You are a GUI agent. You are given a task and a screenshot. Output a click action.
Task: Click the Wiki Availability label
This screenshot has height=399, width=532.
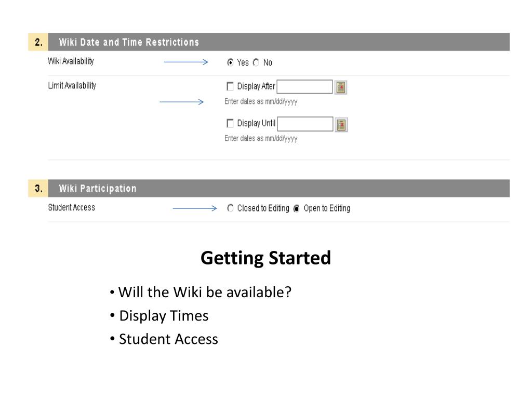pyautogui.click(x=71, y=61)
